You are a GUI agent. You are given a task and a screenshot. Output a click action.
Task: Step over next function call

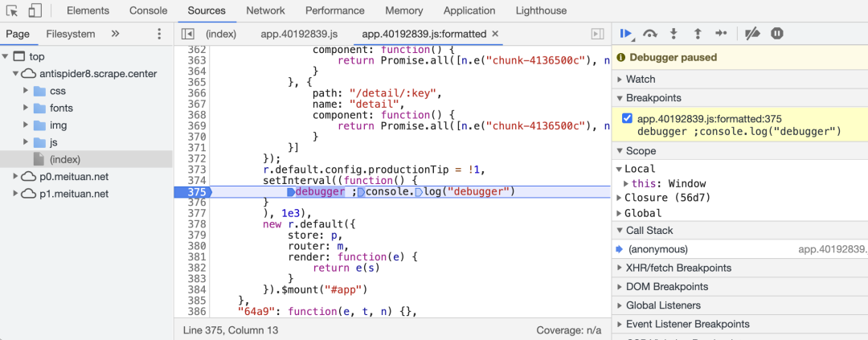[650, 34]
